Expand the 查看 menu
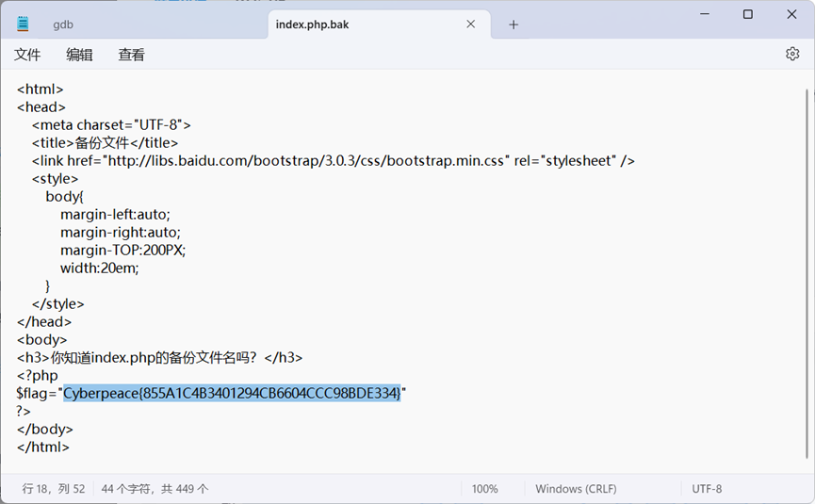 (131, 55)
